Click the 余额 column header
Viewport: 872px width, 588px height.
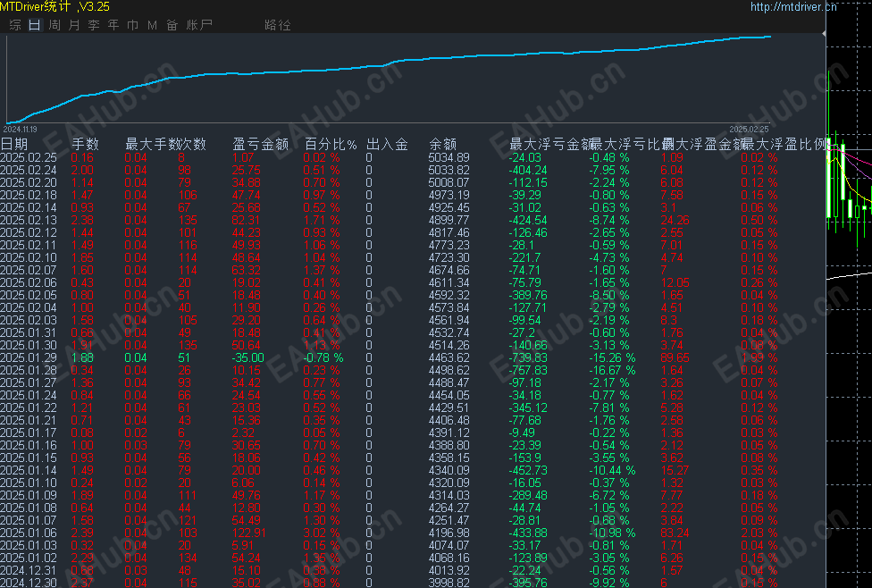tap(442, 145)
